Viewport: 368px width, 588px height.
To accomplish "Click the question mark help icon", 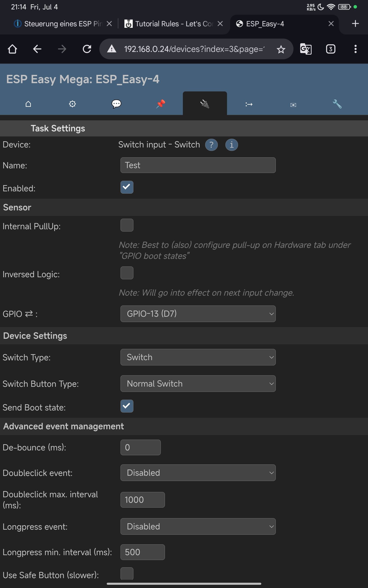I will (x=211, y=145).
